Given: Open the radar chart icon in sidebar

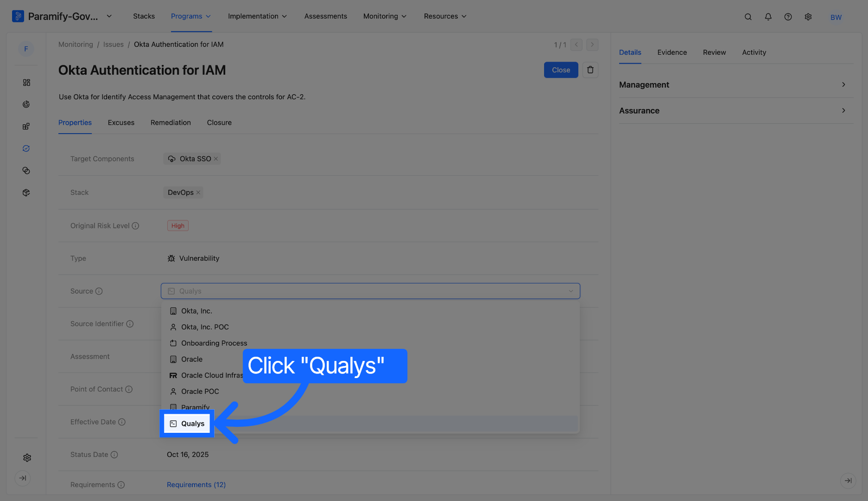Looking at the screenshot, I should pyautogui.click(x=26, y=104).
